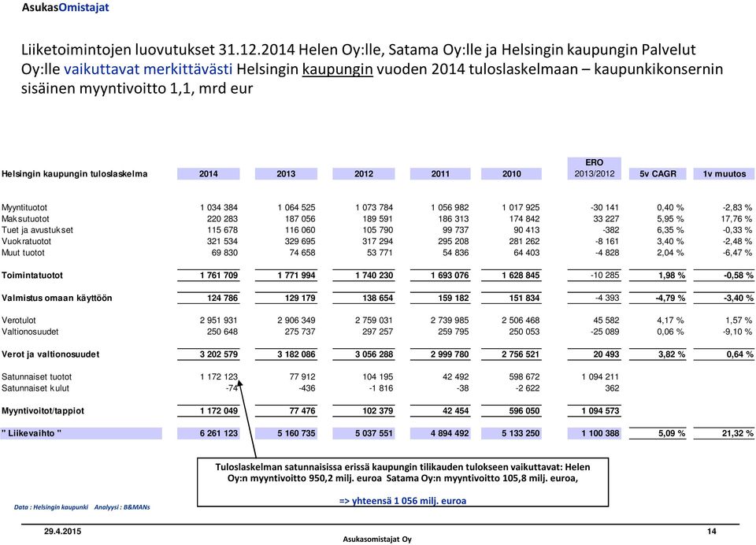The width and height of the screenshot is (756, 545).
Task: Click Valmistus omaan käyttöön 2011 value 159 182
Action: 454,298
